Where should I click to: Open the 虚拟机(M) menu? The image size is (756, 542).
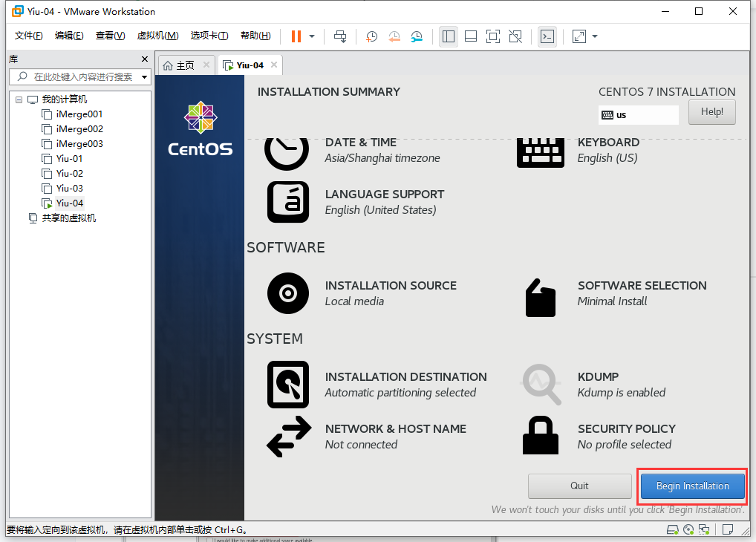(x=157, y=36)
